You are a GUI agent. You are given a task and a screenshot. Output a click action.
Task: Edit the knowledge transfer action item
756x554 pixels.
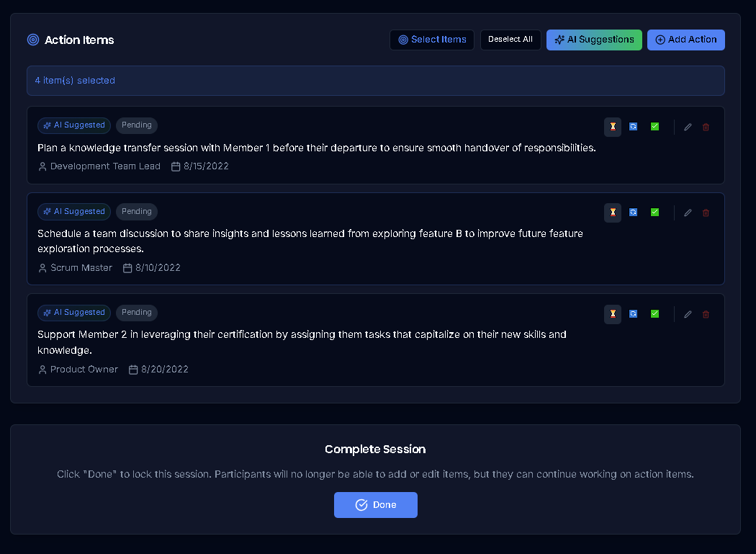coord(688,127)
